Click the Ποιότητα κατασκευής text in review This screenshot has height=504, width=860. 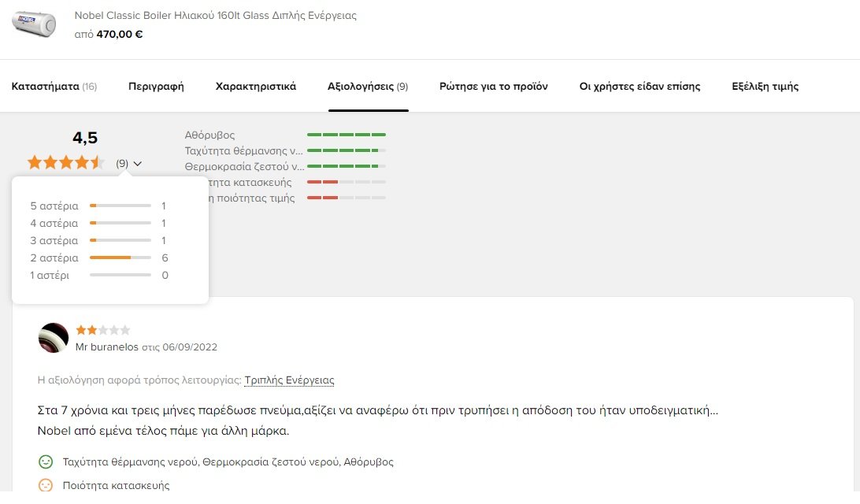click(116, 485)
